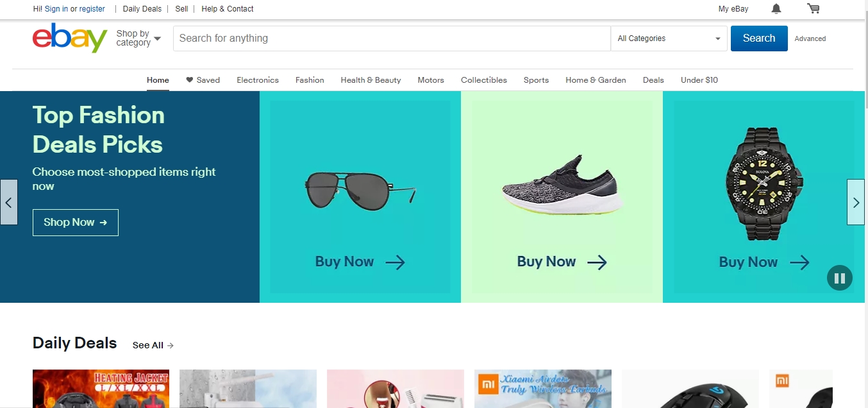Click the sunglasses Buy Now arrow

(x=395, y=262)
